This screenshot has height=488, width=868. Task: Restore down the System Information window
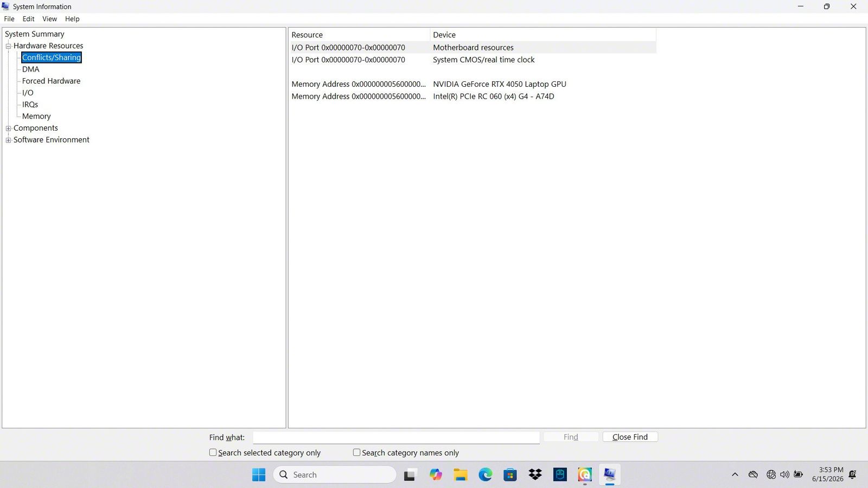827,7
